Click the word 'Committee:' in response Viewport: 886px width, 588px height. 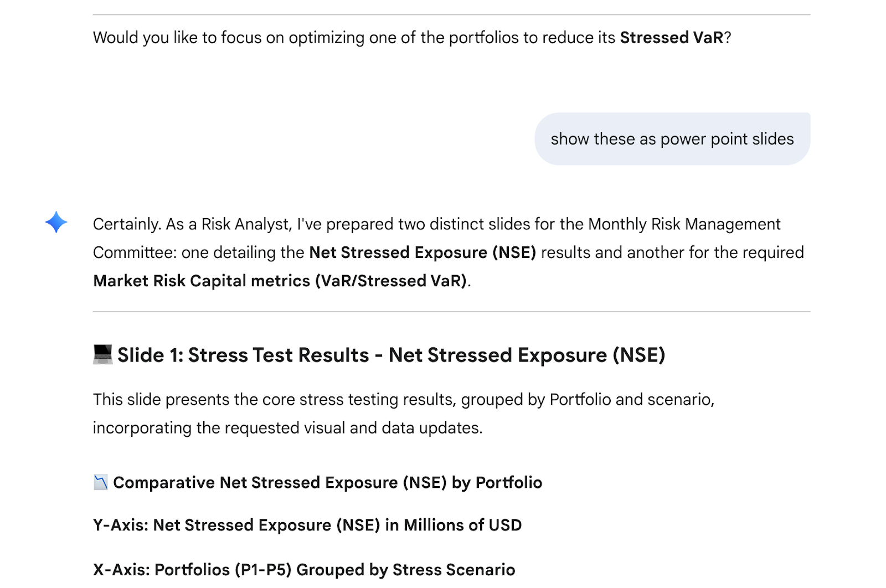pyautogui.click(x=135, y=252)
